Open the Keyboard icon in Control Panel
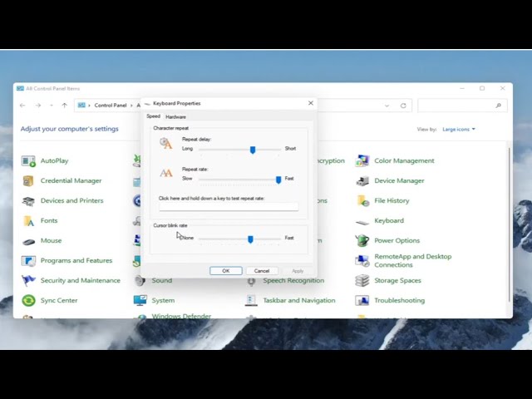Viewport: 532px width, 399px height. point(362,222)
